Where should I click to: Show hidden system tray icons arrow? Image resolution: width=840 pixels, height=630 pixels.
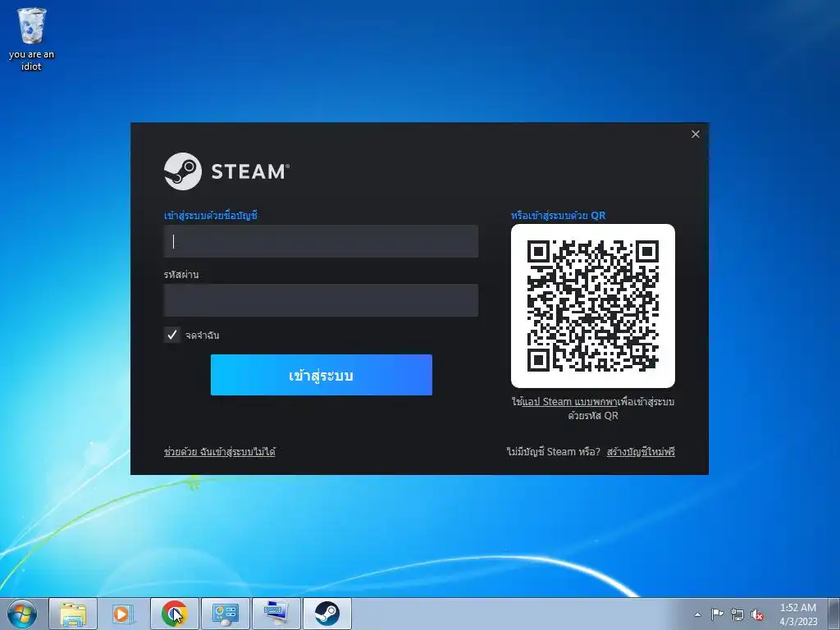click(697, 614)
